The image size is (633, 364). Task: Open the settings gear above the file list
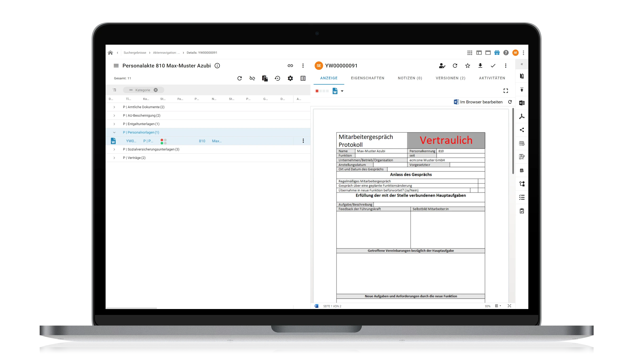(290, 78)
